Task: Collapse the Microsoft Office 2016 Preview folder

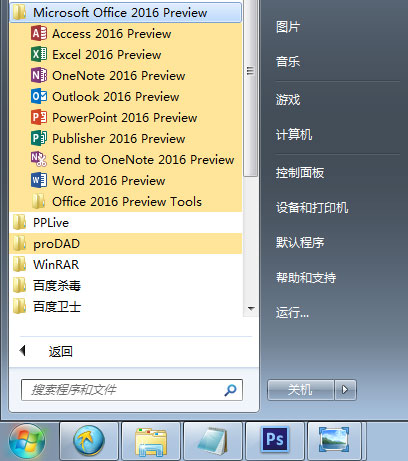Action: click(126, 13)
